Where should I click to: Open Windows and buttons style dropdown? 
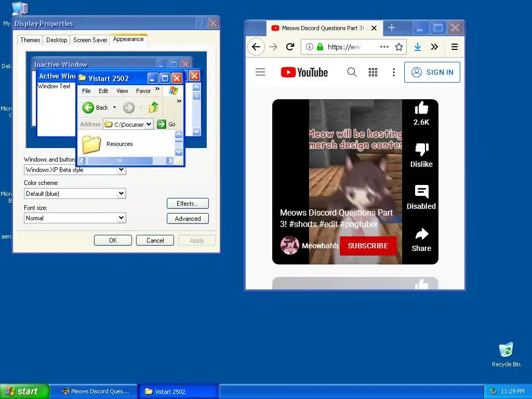point(121,170)
